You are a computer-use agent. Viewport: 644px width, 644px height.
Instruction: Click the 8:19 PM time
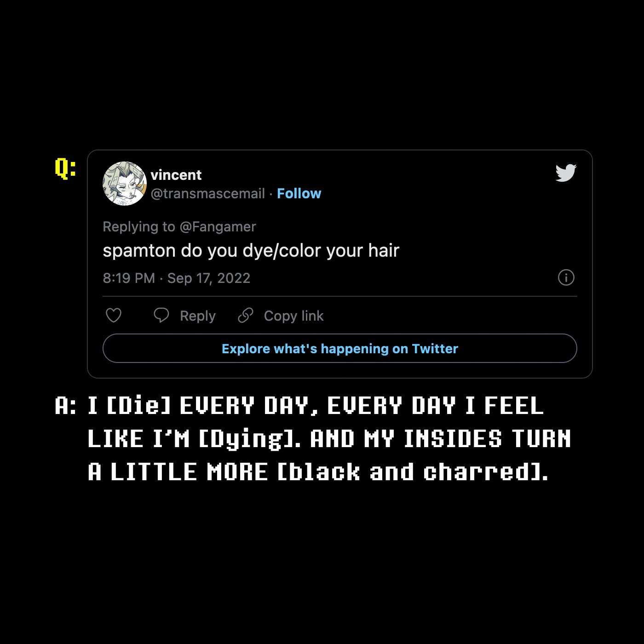point(129,278)
